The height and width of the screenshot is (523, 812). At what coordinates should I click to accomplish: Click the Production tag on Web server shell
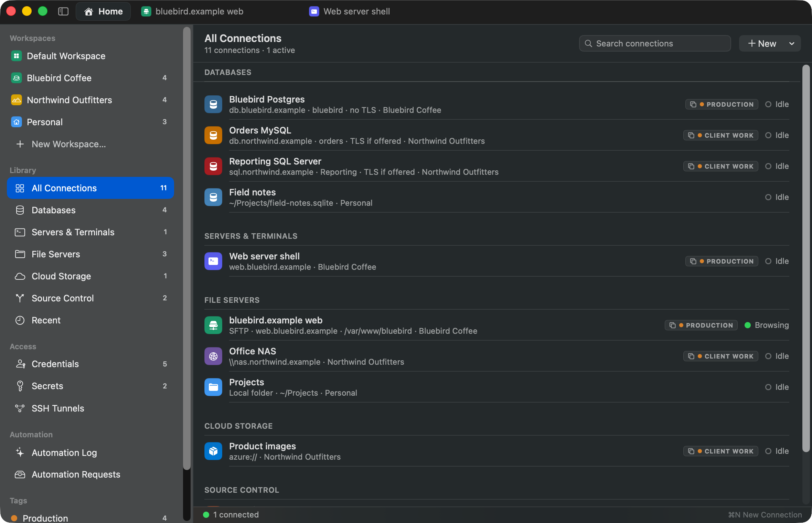722,261
